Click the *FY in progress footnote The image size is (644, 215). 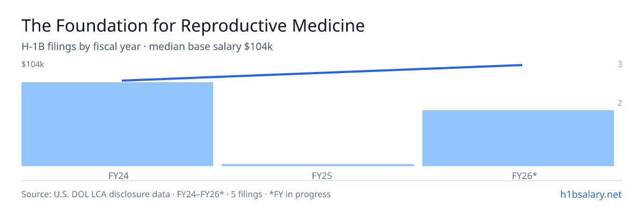(x=299, y=194)
